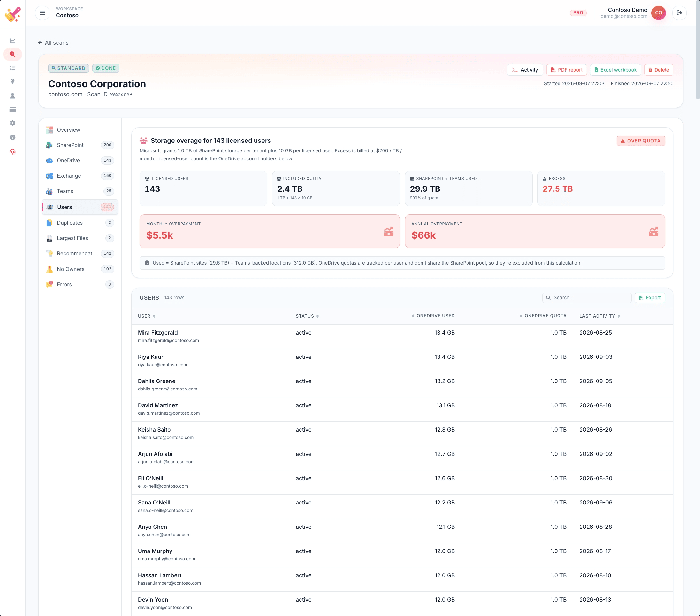Open the Recommendations tab
The width and height of the screenshot is (700, 616).
click(80, 254)
